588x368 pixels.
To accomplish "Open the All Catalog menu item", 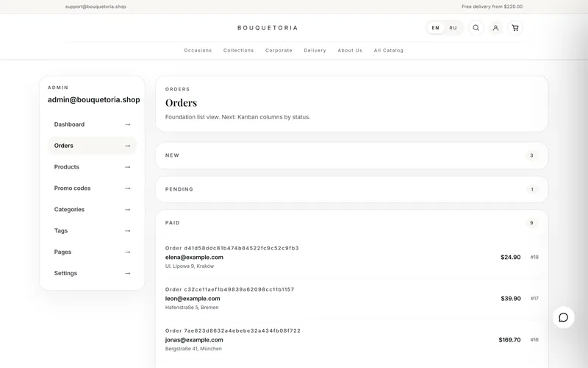I will pyautogui.click(x=389, y=50).
